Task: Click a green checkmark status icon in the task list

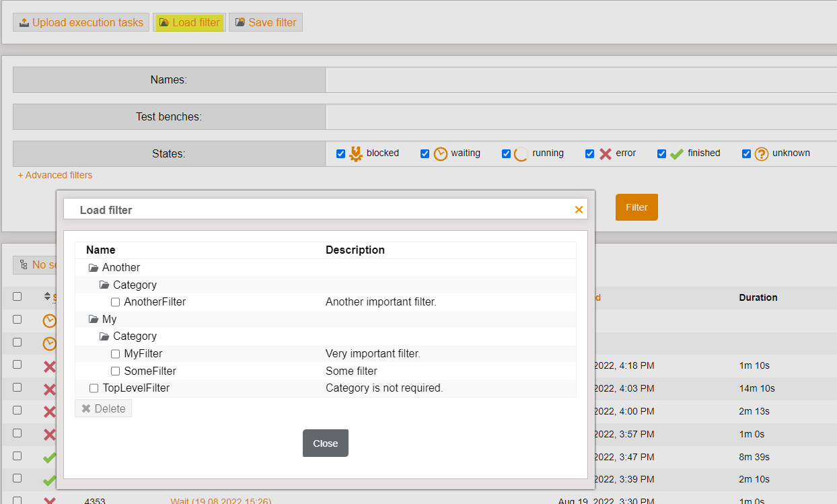Action: coord(49,458)
